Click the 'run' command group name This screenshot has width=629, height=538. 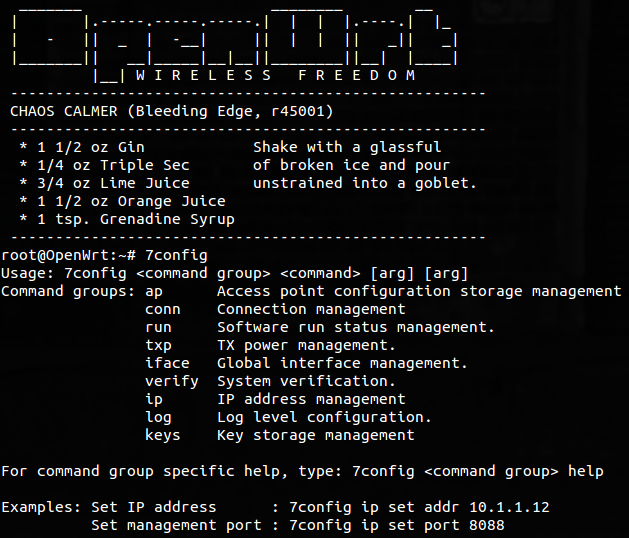click(x=158, y=328)
